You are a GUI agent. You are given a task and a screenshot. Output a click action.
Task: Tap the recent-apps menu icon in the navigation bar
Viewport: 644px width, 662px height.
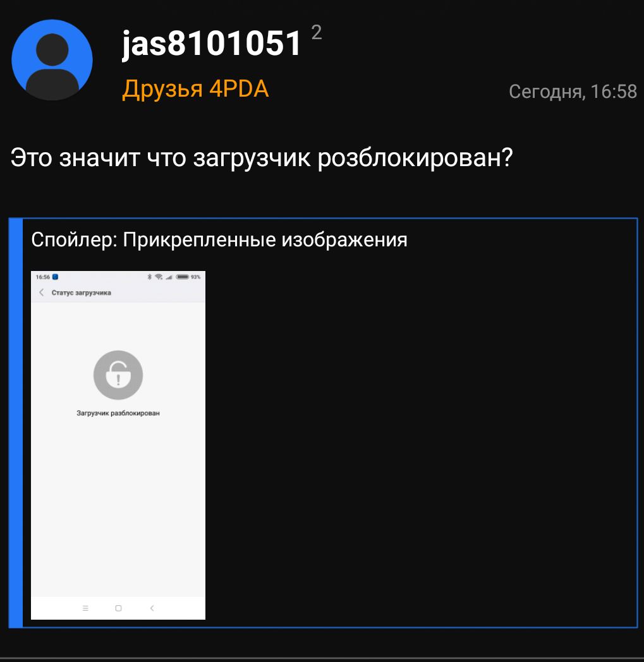click(85, 608)
